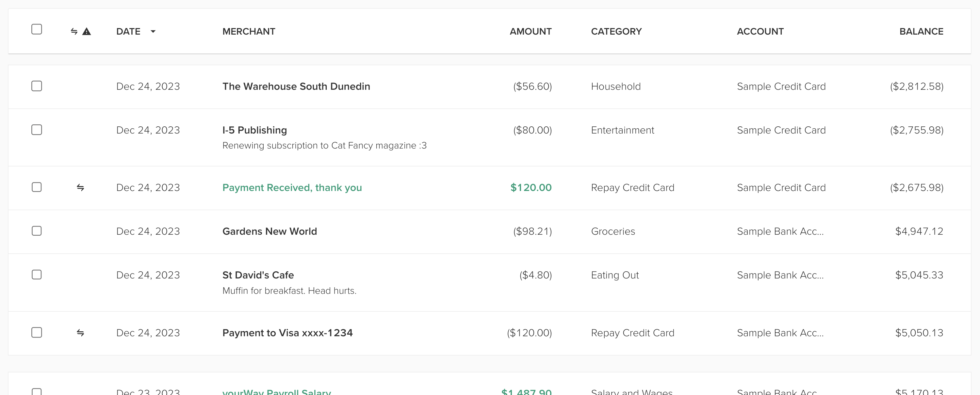980x395 pixels.
Task: Click transfer icon in table header
Action: pos(74,32)
